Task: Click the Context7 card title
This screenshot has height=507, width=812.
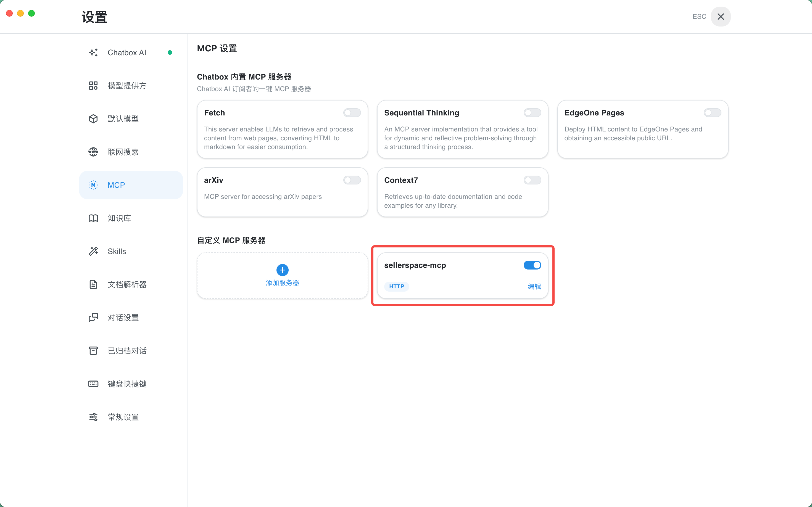Action: coord(401,180)
